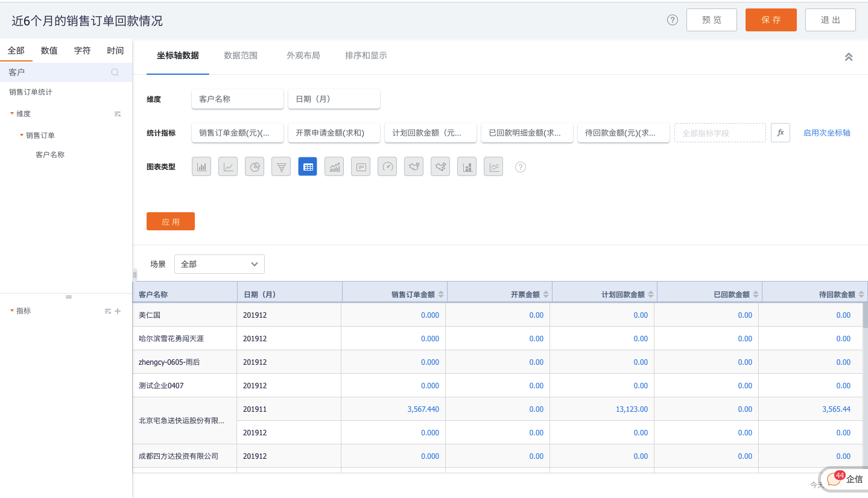The height and width of the screenshot is (498, 868).
Task: Open the 计划回款金额 metric chip
Action: tap(431, 133)
